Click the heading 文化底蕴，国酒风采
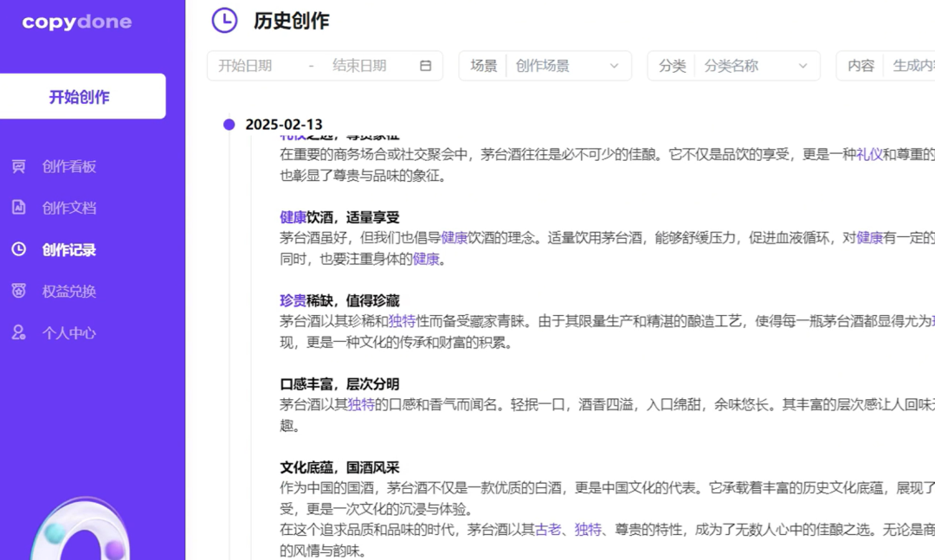This screenshot has width=935, height=560. point(339,467)
